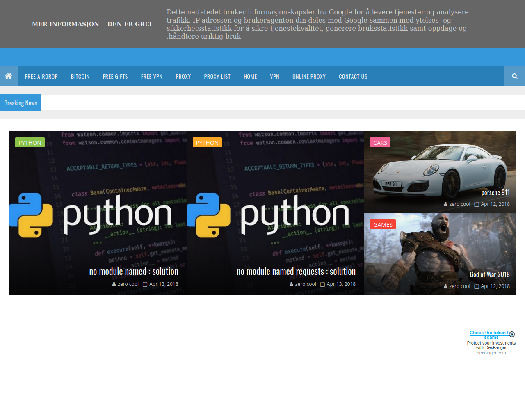Click the MER INFORMASJON cookie link
525x420 pixels.
point(66,24)
